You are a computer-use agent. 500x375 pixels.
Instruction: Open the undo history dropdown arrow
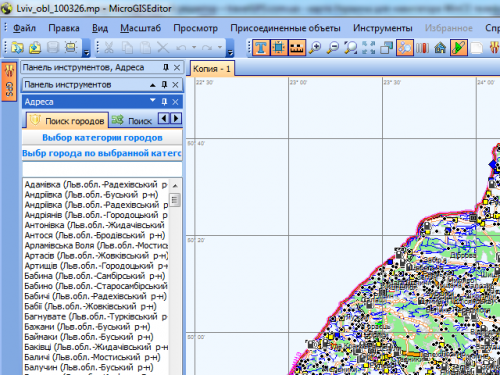click(194, 47)
